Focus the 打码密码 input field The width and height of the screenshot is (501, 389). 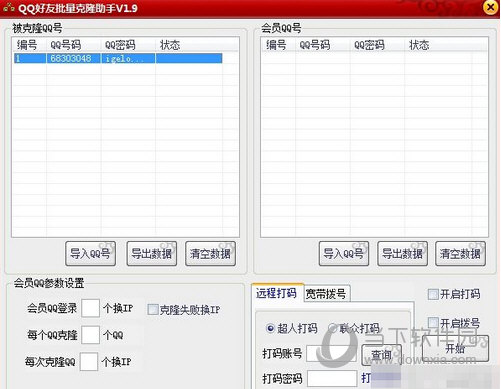click(x=332, y=378)
